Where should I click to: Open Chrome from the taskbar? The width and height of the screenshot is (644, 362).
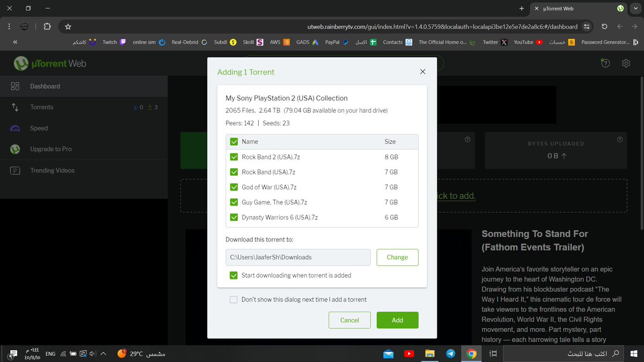click(471, 353)
